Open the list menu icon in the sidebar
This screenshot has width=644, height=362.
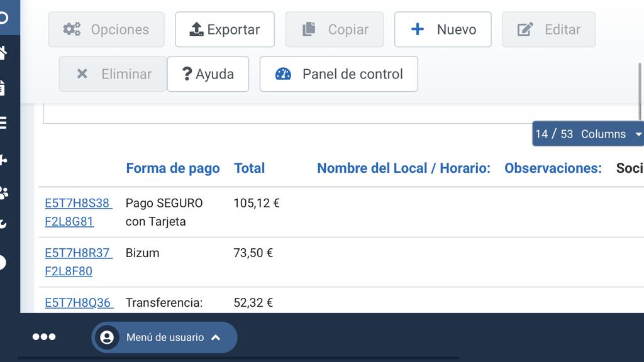[4, 123]
